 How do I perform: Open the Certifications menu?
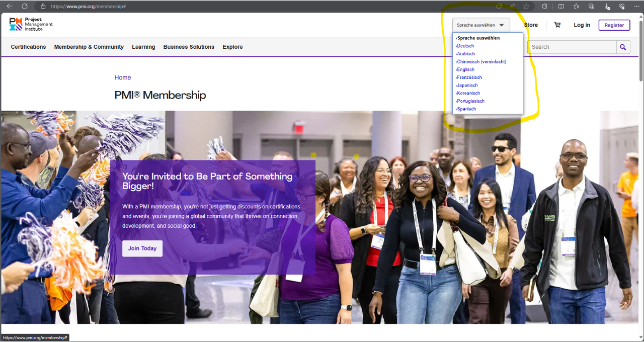(x=28, y=47)
